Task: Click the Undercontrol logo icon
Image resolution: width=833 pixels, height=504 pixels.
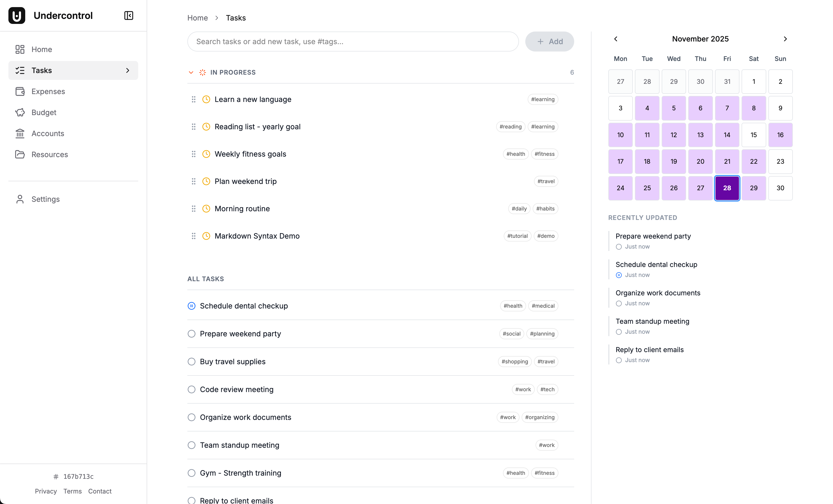Action: click(x=17, y=16)
